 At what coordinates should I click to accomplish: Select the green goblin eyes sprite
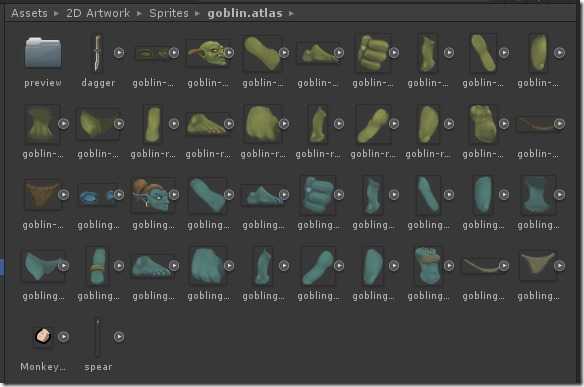coord(152,53)
